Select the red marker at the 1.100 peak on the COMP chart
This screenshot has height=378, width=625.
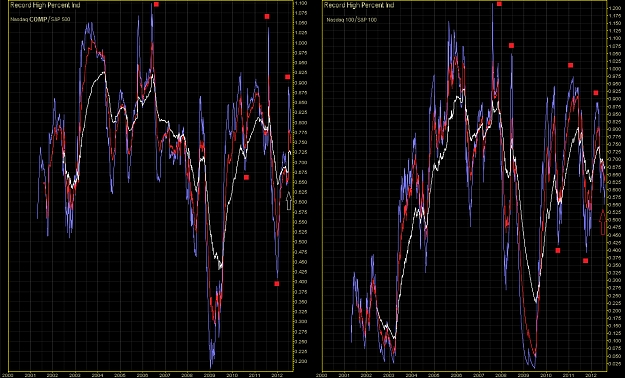coord(156,4)
